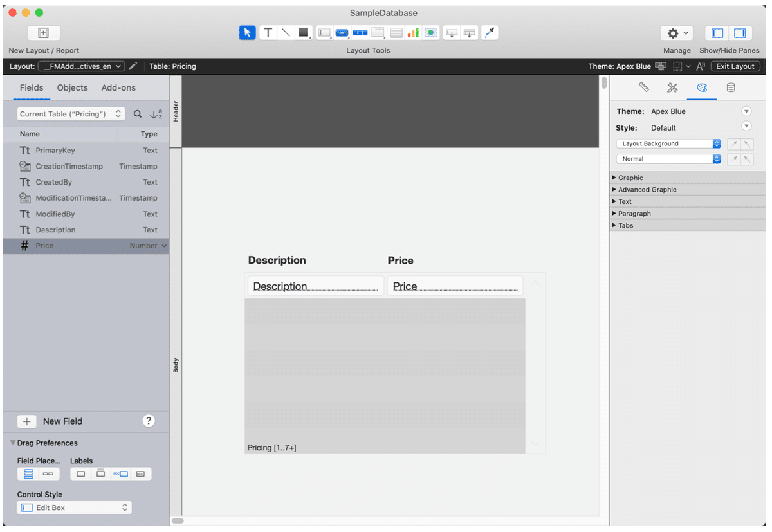Select the Text tool in the layout toolbar

(x=268, y=32)
